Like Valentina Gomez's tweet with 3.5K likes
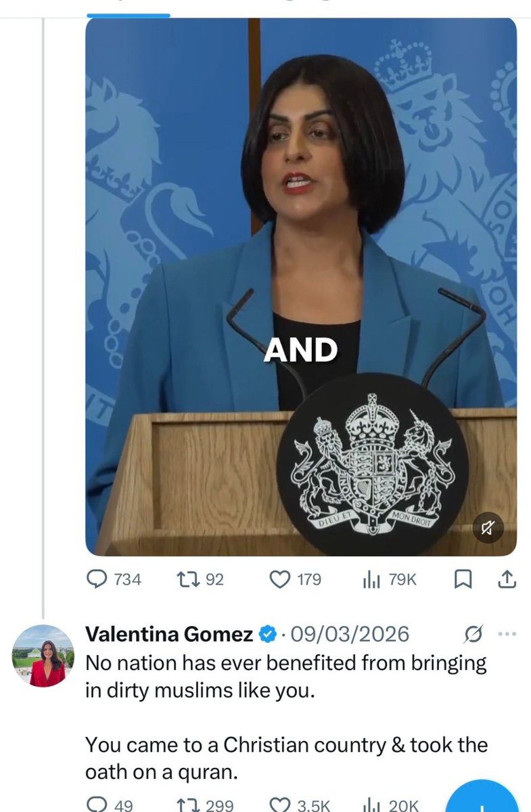The height and width of the screenshot is (812, 531). pos(279,805)
